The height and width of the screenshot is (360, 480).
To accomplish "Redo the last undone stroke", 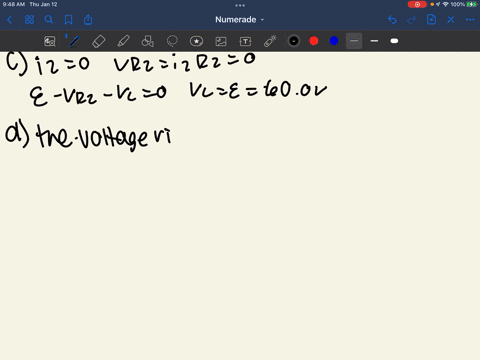I will click(x=412, y=20).
